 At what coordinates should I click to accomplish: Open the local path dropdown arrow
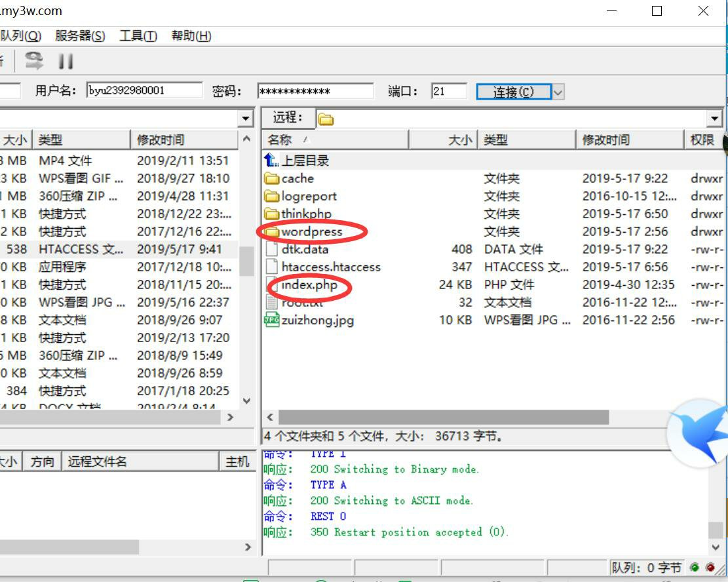pos(246,118)
